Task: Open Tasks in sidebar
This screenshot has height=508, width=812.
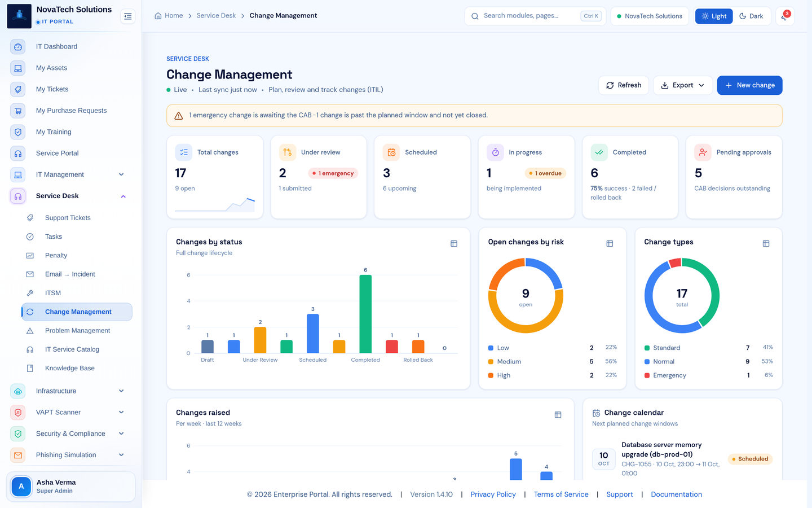Action: pyautogui.click(x=77, y=237)
